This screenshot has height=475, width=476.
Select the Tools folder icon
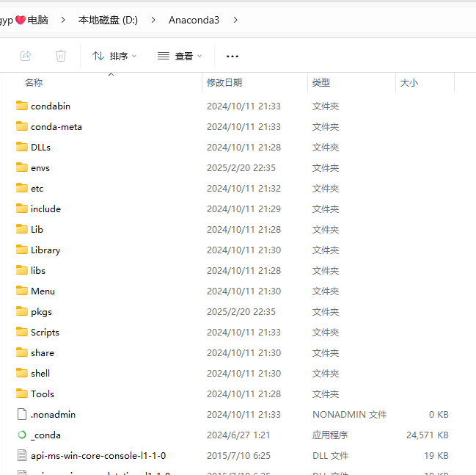coord(22,394)
